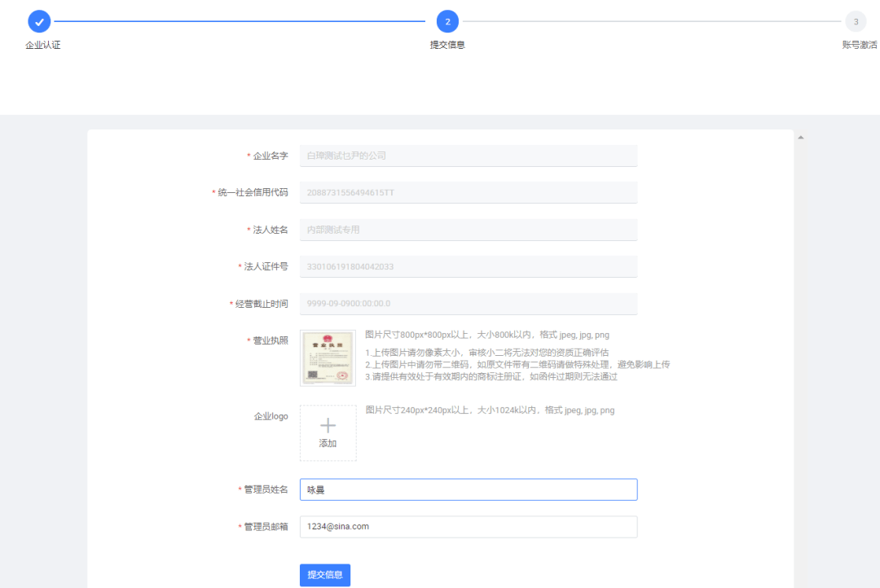Click the completed checkmark step icon
Viewport: 880px width, 588px height.
point(39,21)
